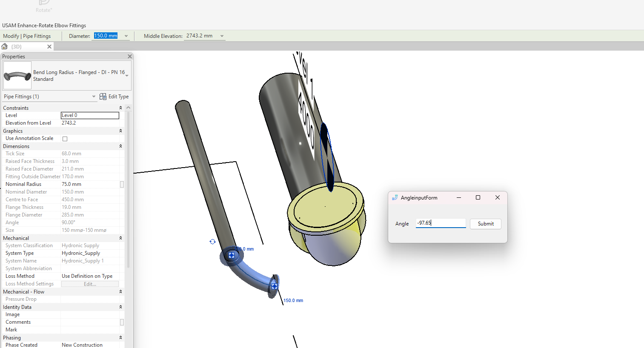Viewport: 644px width, 348px height.
Task: Click the lower connector grip on the elbow
Action: click(x=275, y=286)
